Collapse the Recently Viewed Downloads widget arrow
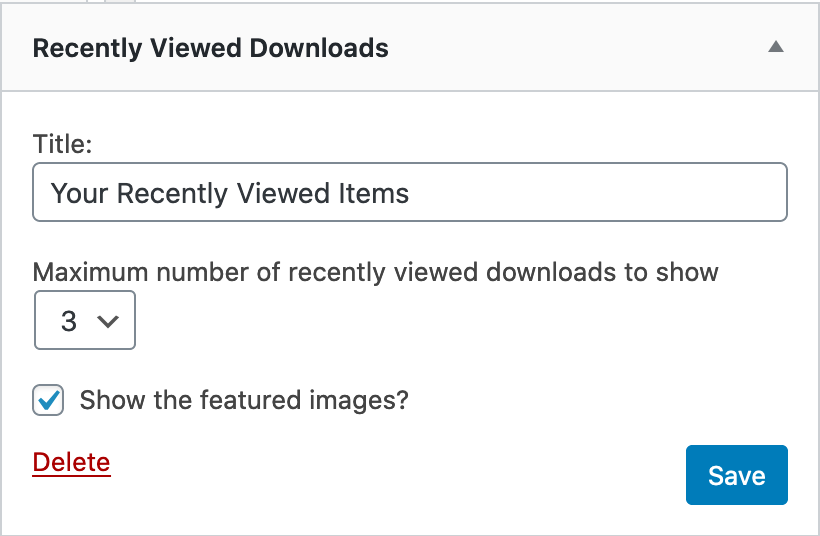Screen dimensions: 820x536 775,48
